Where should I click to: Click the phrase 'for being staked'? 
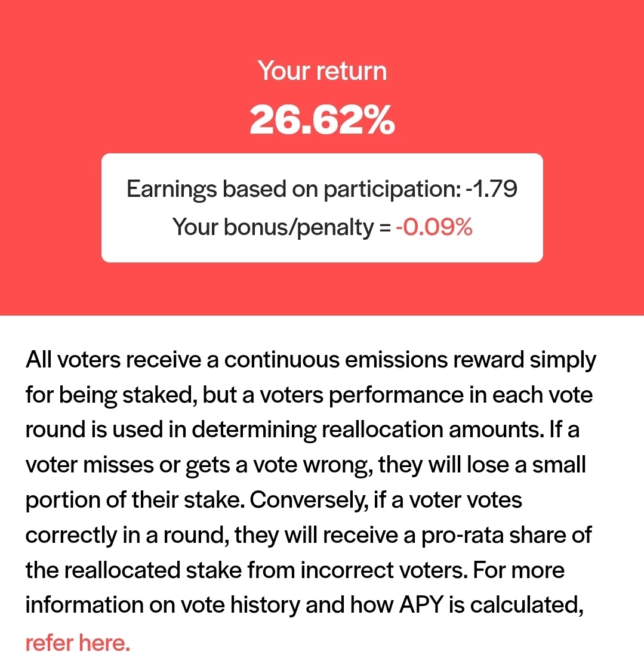click(111, 395)
